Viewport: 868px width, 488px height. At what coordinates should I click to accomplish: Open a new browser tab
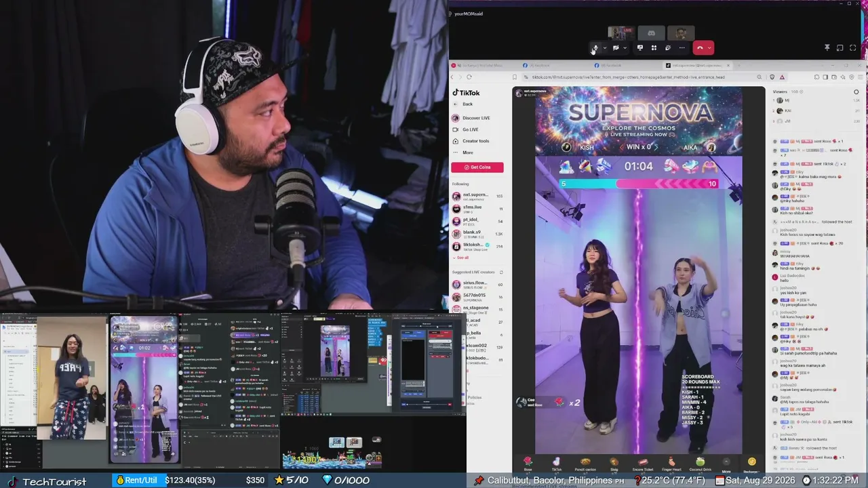click(x=738, y=66)
